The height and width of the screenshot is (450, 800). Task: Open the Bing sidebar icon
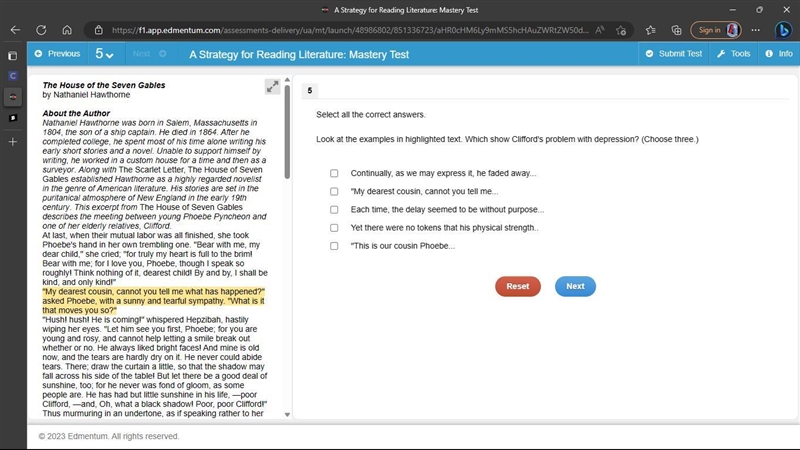[783, 30]
